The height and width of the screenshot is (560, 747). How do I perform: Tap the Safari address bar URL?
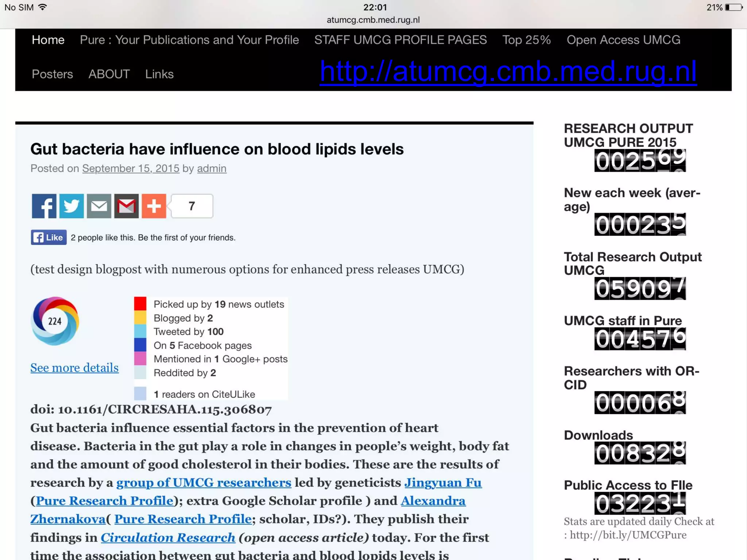point(373,20)
